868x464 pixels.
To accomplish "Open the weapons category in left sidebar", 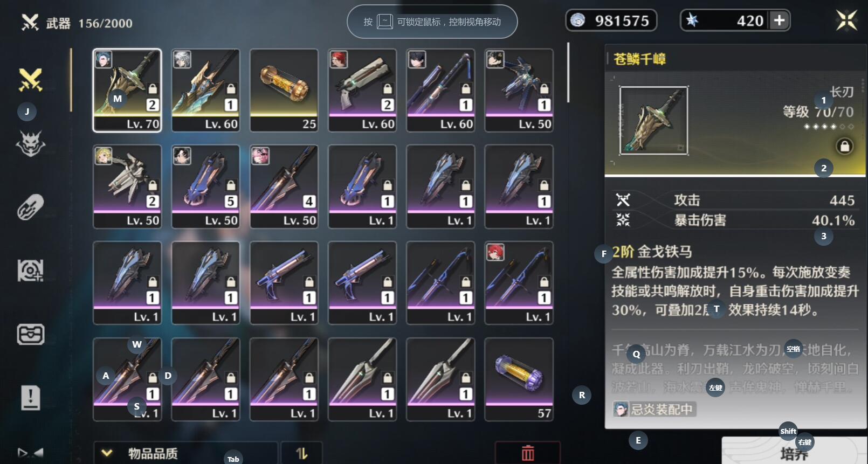I will click(31, 80).
